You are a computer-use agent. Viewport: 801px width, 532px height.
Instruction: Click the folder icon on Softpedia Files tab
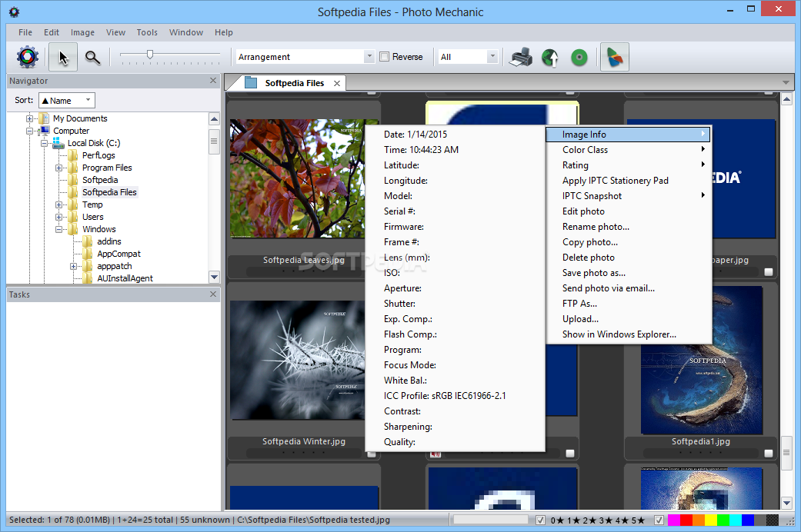250,83
